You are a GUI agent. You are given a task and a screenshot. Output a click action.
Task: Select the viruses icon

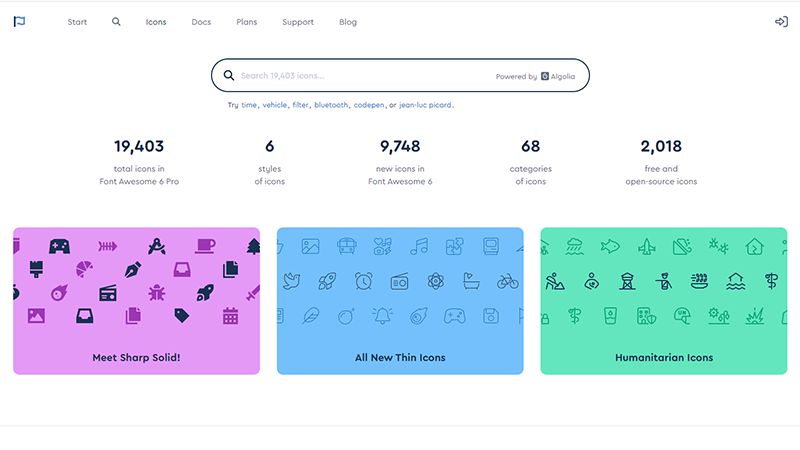pyautogui.click(x=718, y=246)
